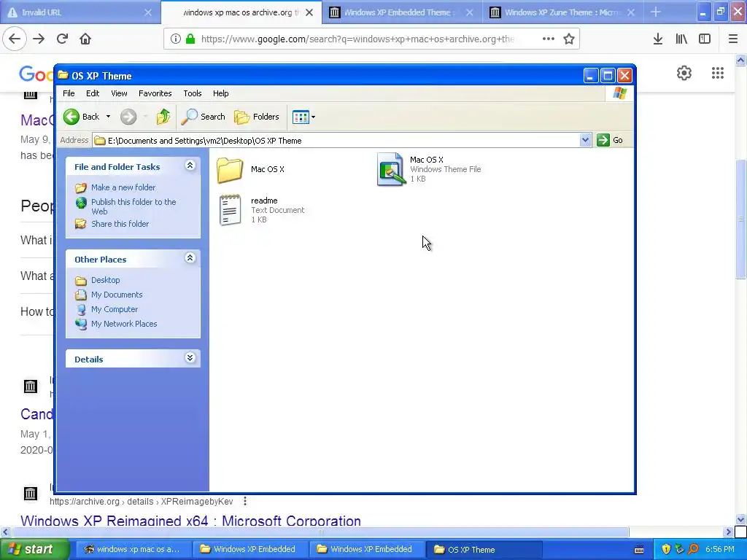Viewport: 747px width, 560px height.
Task: Bookmark this page with the star icon
Action: click(569, 39)
